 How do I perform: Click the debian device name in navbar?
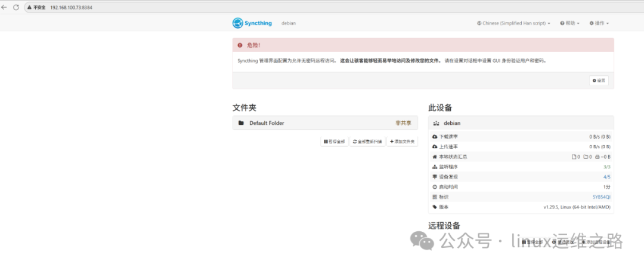(289, 23)
